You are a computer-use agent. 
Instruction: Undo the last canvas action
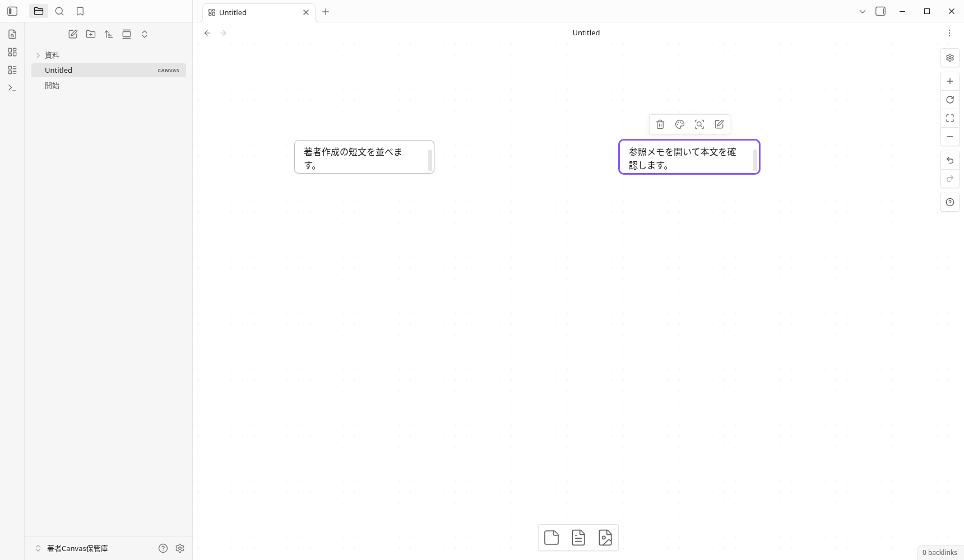pyautogui.click(x=950, y=160)
